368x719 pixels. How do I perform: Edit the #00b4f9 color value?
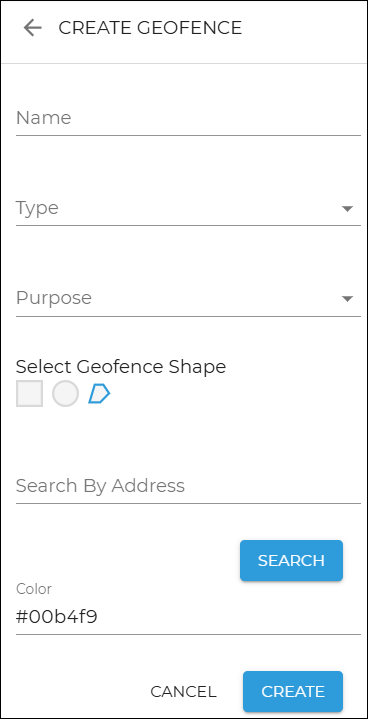coord(188,617)
